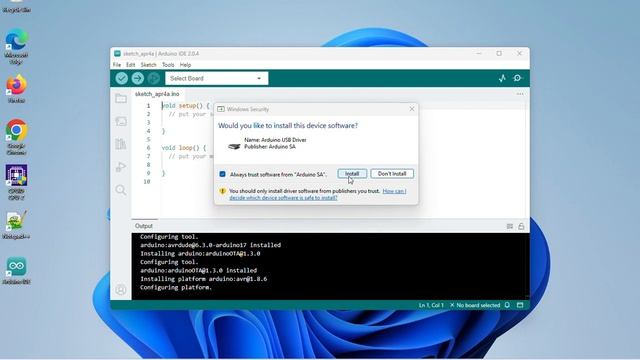
Task: Click the Upload arrow button
Action: coord(138,78)
